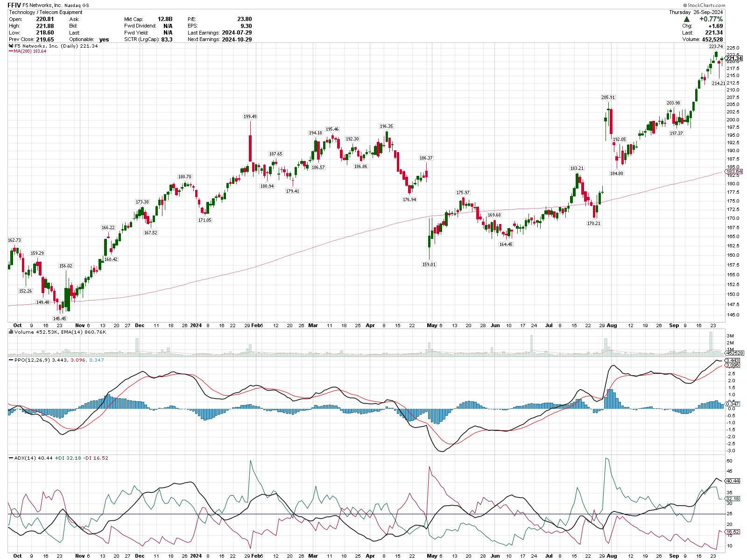Screen dimensions: 747x560
Task: Click the 145.45 October low label
Action: [60, 319]
